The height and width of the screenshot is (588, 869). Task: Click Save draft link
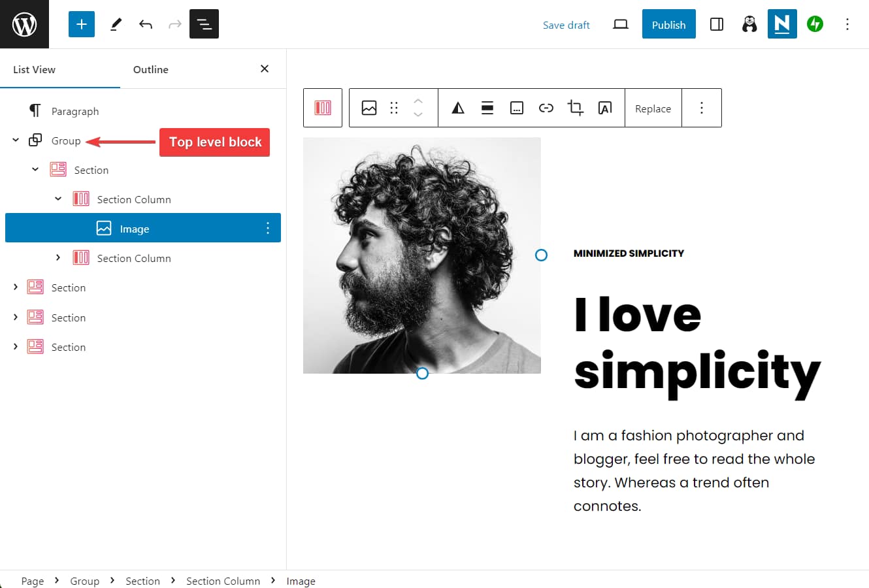click(566, 25)
